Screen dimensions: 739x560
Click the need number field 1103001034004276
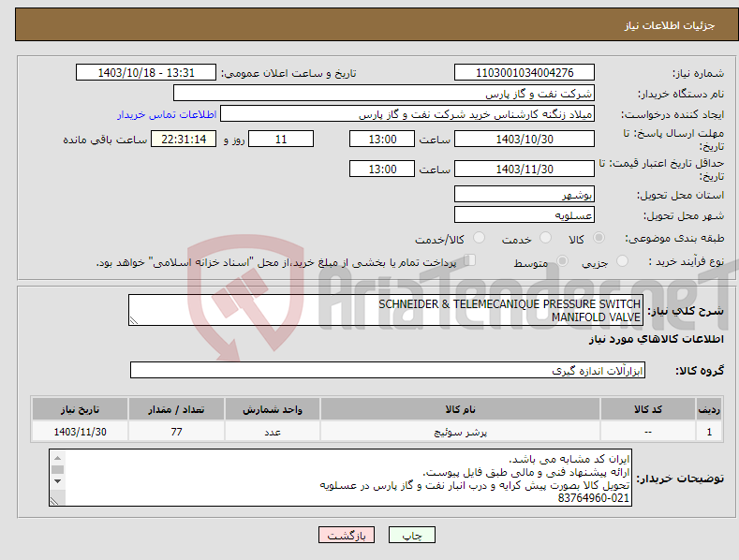(x=525, y=73)
